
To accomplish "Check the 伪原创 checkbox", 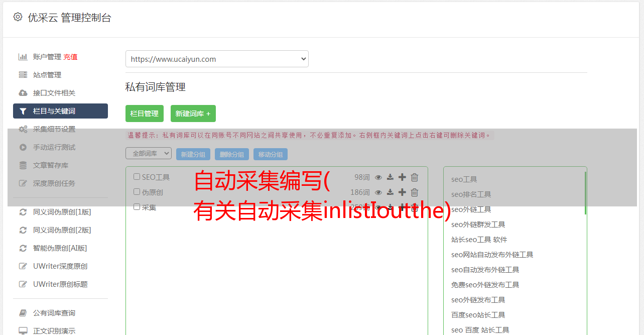I will click(137, 192).
